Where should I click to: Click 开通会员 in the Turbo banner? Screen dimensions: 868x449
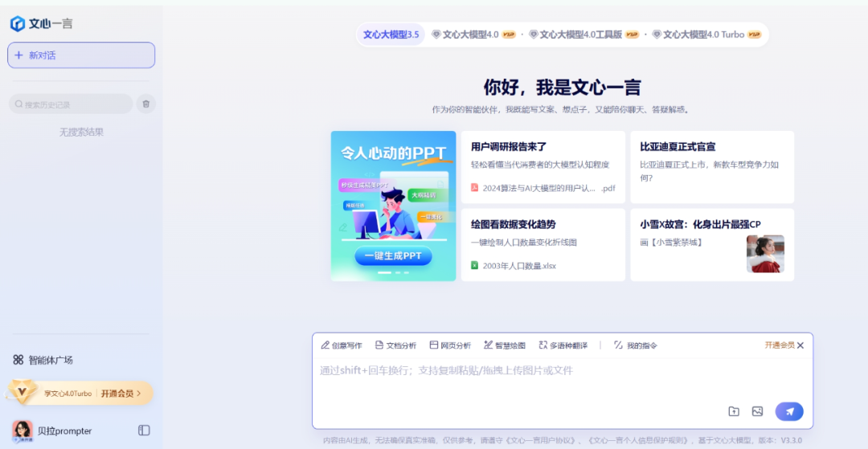click(121, 394)
